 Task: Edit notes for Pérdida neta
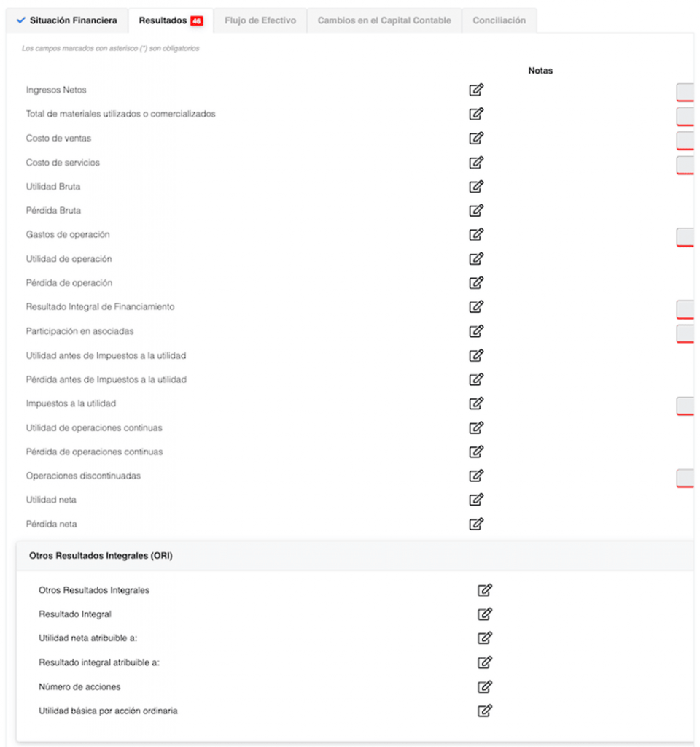[476, 524]
